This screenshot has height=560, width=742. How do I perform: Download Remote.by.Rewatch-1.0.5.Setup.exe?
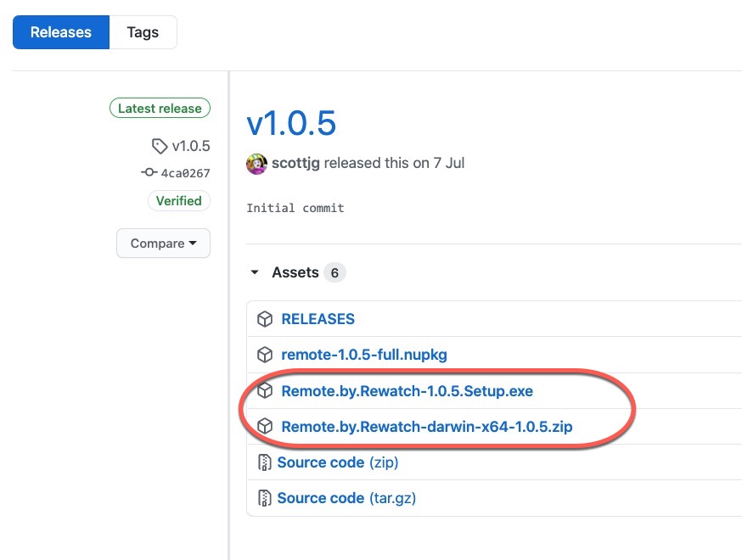point(407,391)
